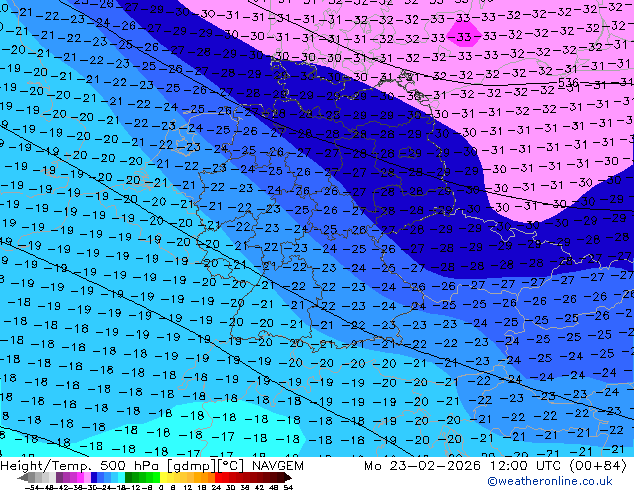Screen dimensions: 634x490
Task: Click the dark green legend segment
Action: 129,478
